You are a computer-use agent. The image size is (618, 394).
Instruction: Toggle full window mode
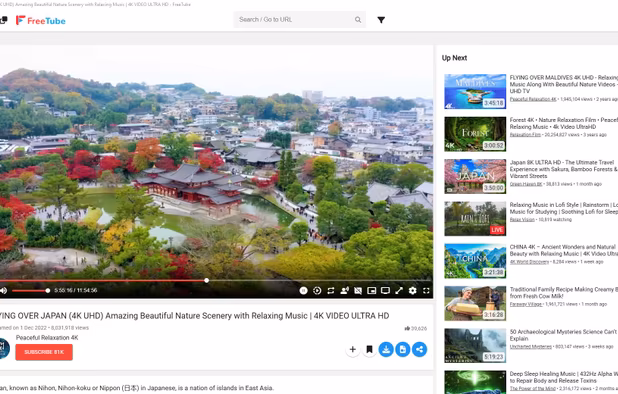pos(399,291)
